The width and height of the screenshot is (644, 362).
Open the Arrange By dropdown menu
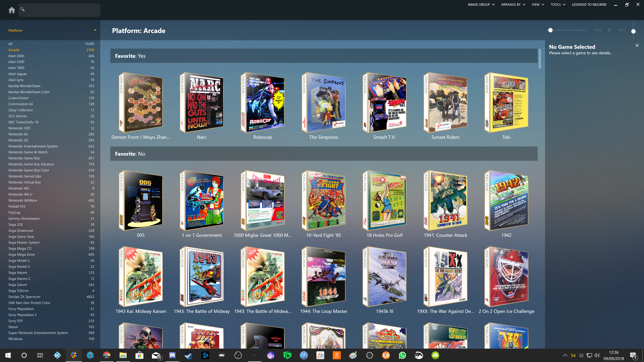pyautogui.click(x=513, y=5)
